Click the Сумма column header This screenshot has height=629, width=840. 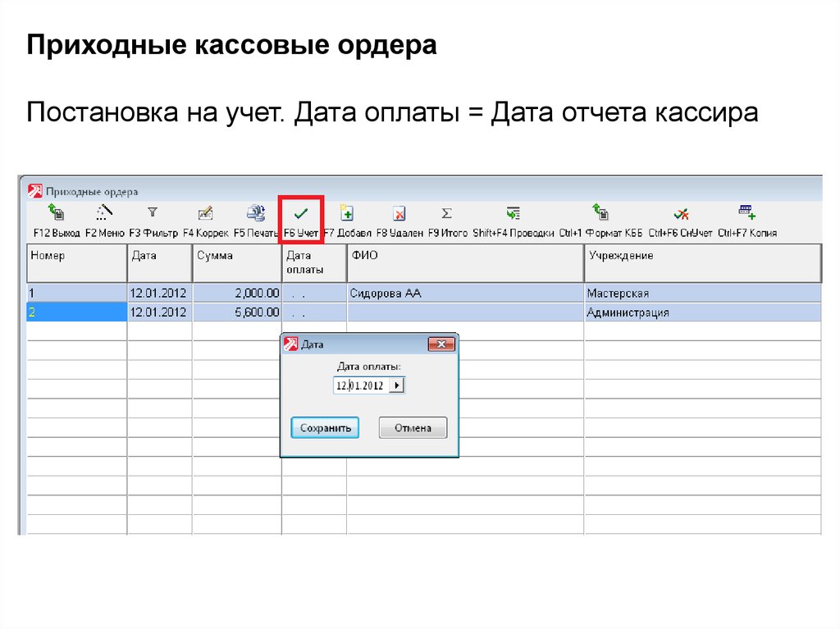pos(236,262)
